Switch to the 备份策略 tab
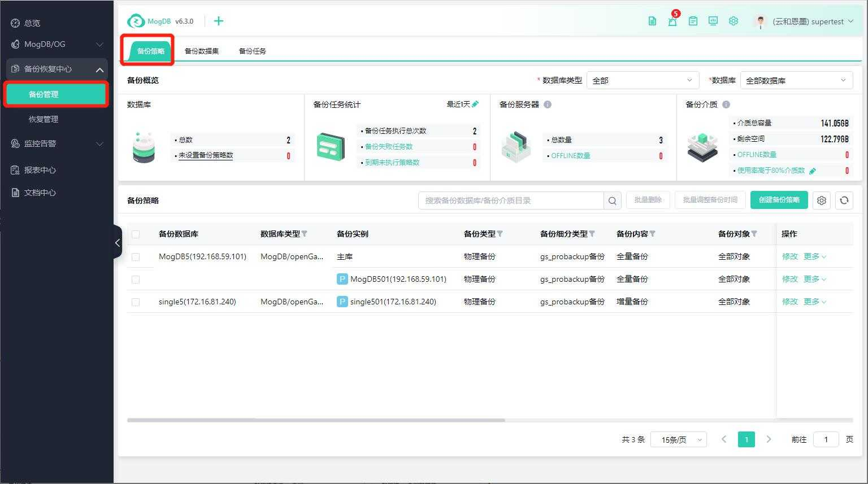Screen dimensions: 868x484 (x=150, y=51)
